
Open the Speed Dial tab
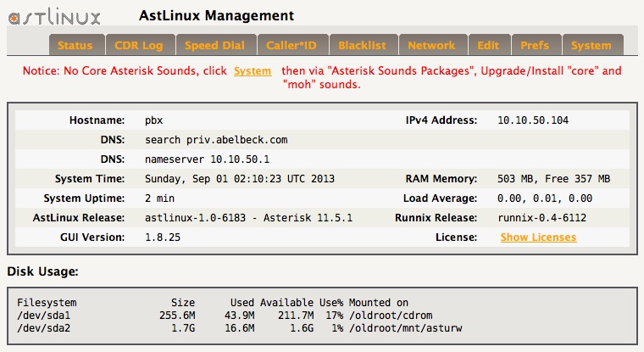point(214,45)
